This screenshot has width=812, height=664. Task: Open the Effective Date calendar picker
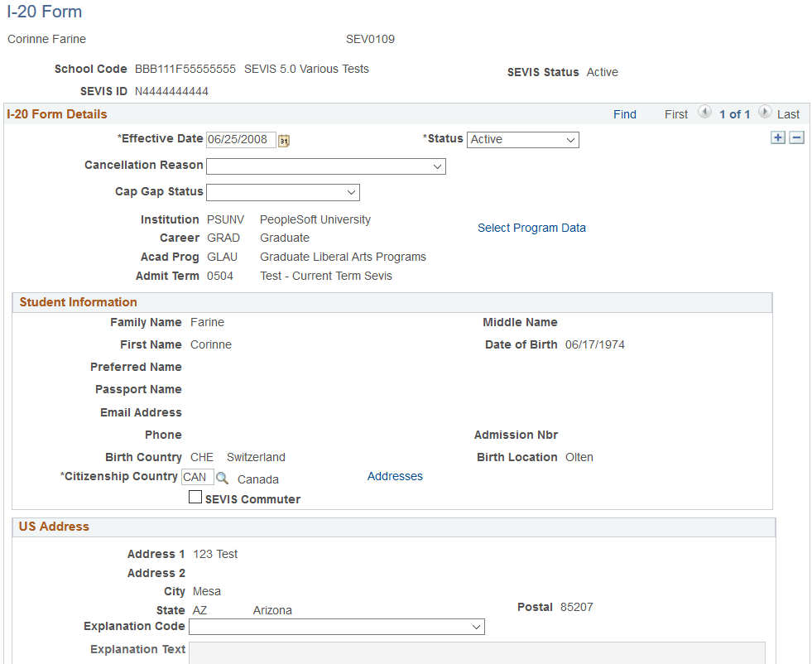(x=284, y=141)
